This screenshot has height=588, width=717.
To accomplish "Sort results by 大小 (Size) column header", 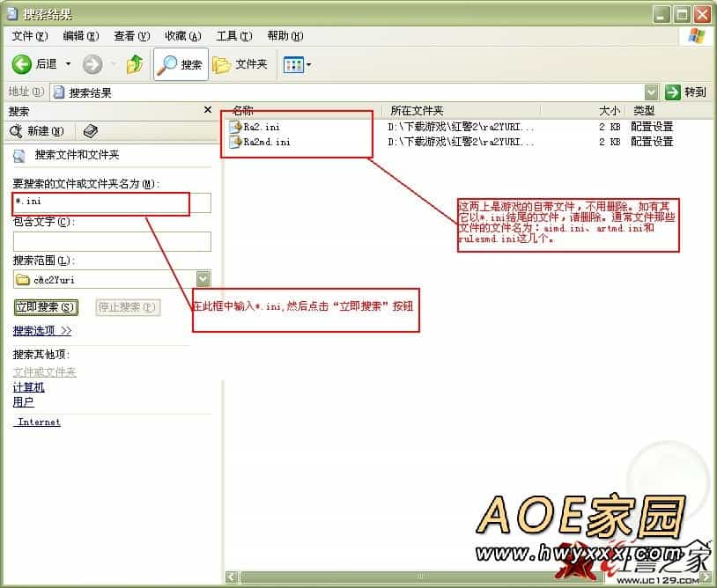I will coord(609,111).
